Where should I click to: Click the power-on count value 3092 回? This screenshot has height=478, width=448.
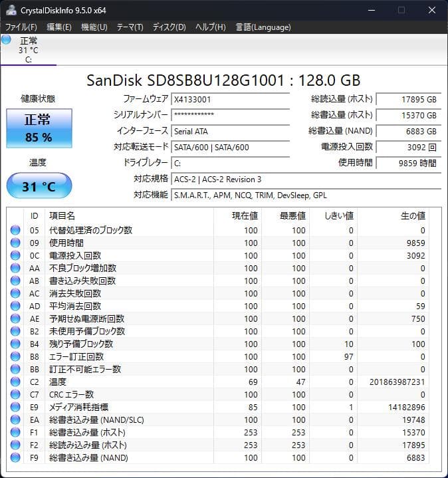tap(409, 147)
